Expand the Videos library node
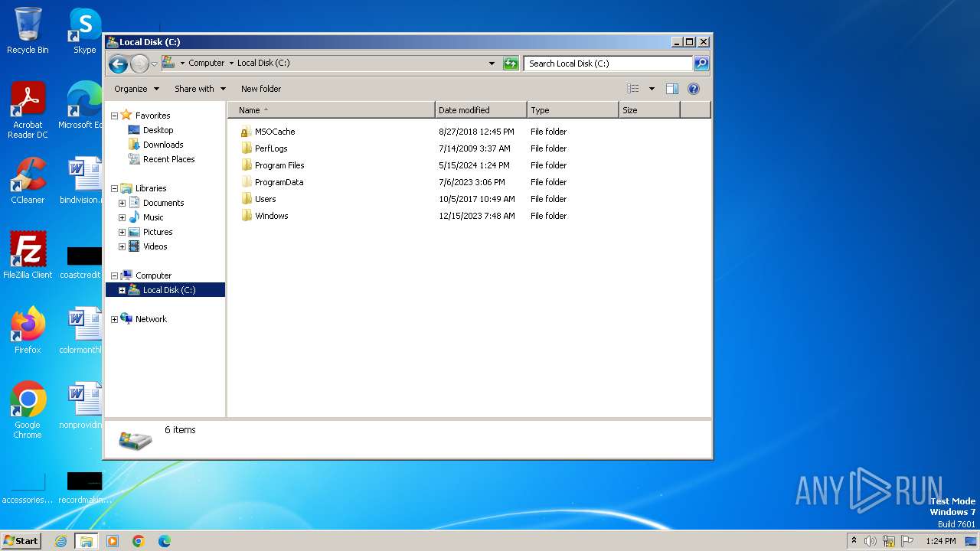This screenshot has height=551, width=980. pyautogui.click(x=122, y=246)
